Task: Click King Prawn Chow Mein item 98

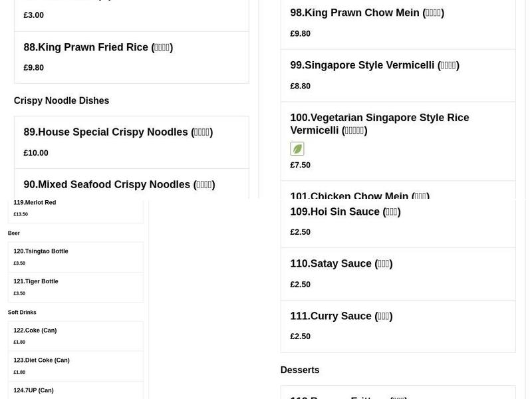Action: (x=367, y=12)
